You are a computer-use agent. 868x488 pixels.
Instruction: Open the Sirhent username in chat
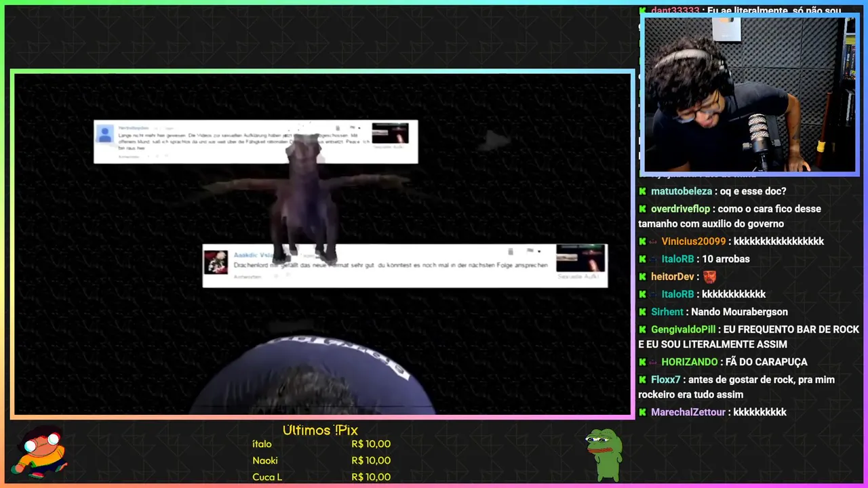coord(667,312)
